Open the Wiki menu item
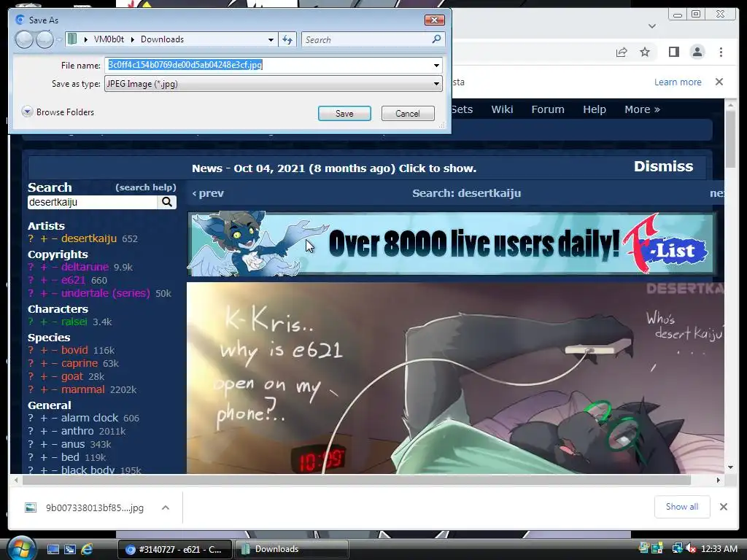Screen dimensions: 747x560 coord(502,109)
